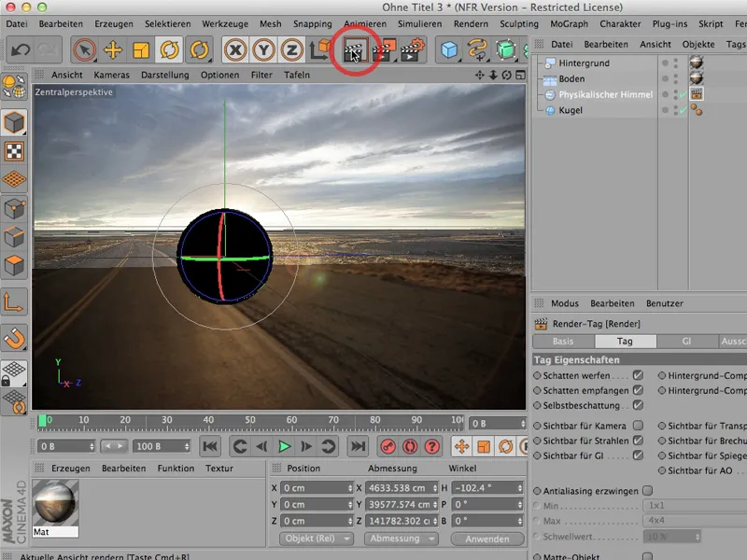Open the spline pen tool icon
Viewport: 747px width, 560px height.
pyautogui.click(x=477, y=50)
